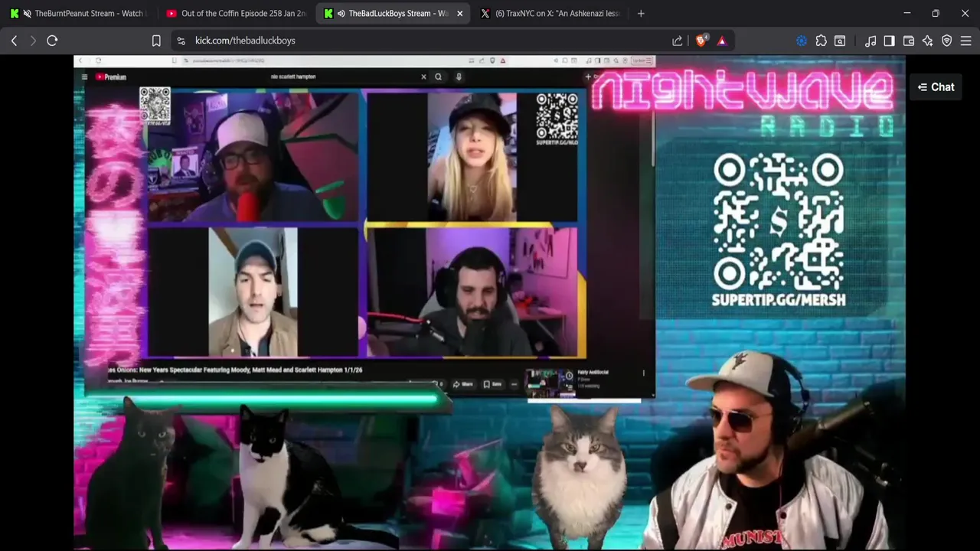
Task: Share this page using the share icon
Action: tap(678, 41)
